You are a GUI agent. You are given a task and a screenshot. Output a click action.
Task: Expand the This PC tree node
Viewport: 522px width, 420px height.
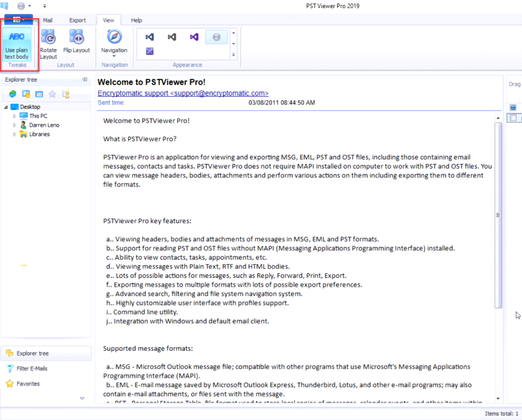click(x=15, y=116)
